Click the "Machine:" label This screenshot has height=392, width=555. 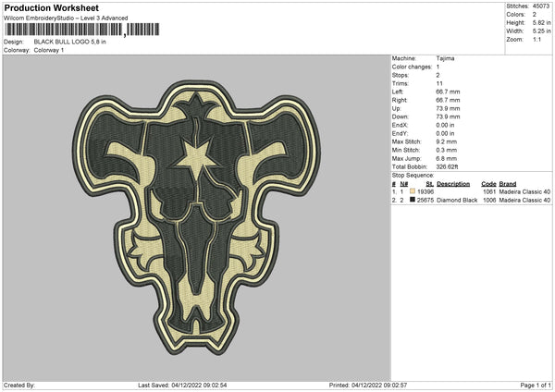tap(404, 58)
